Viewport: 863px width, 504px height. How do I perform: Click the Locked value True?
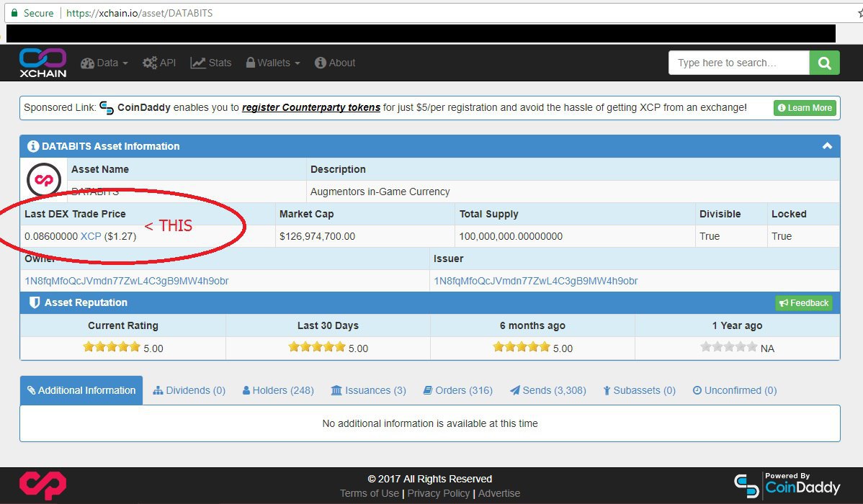click(782, 236)
